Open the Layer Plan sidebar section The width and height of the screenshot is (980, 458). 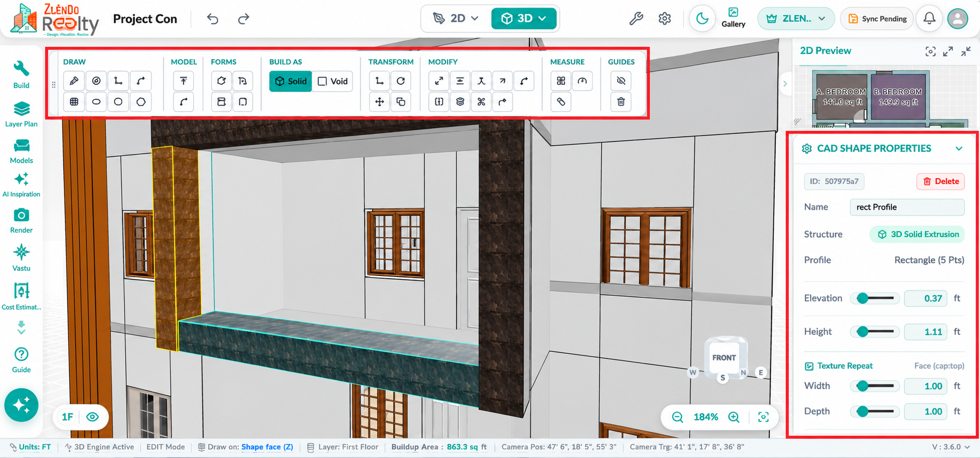(21, 115)
